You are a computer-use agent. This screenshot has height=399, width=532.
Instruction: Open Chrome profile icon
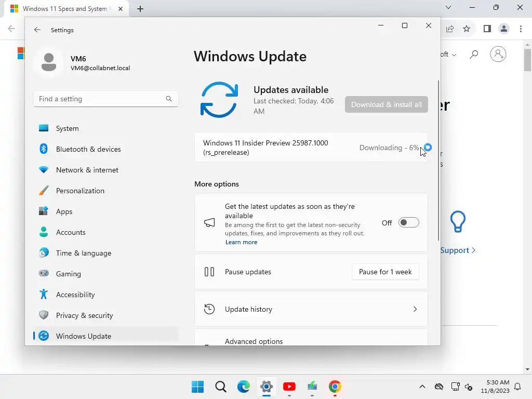coord(504,29)
